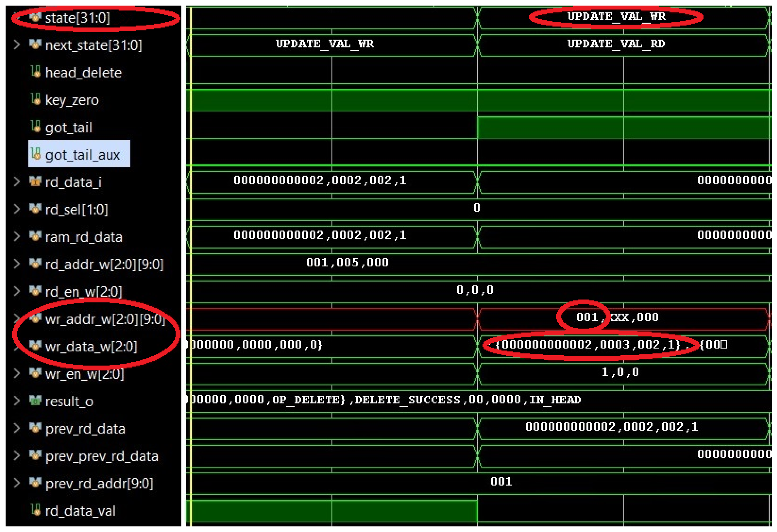Click the rd_data_i bus icon
Screen dimensions: 777x532
coord(35,181)
